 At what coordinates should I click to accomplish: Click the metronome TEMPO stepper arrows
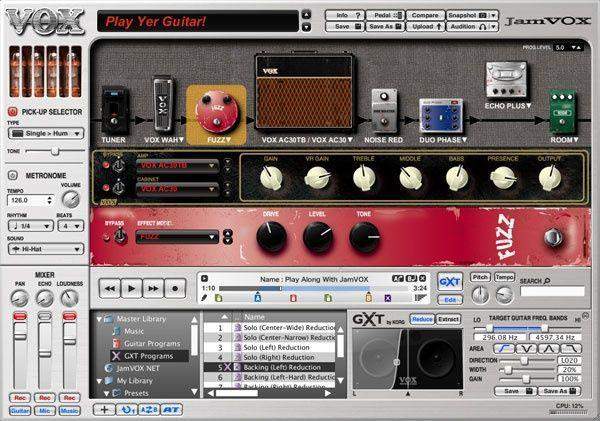(x=49, y=200)
